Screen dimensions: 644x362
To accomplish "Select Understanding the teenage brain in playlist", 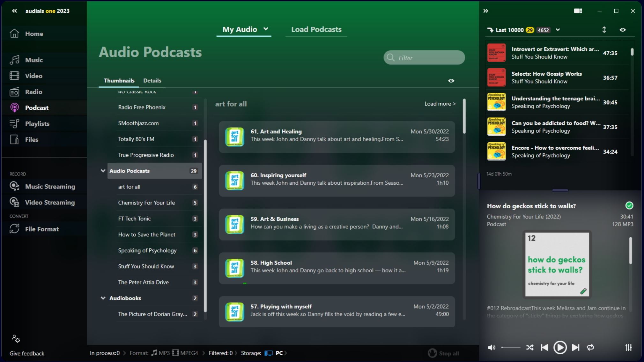I will point(558,102).
